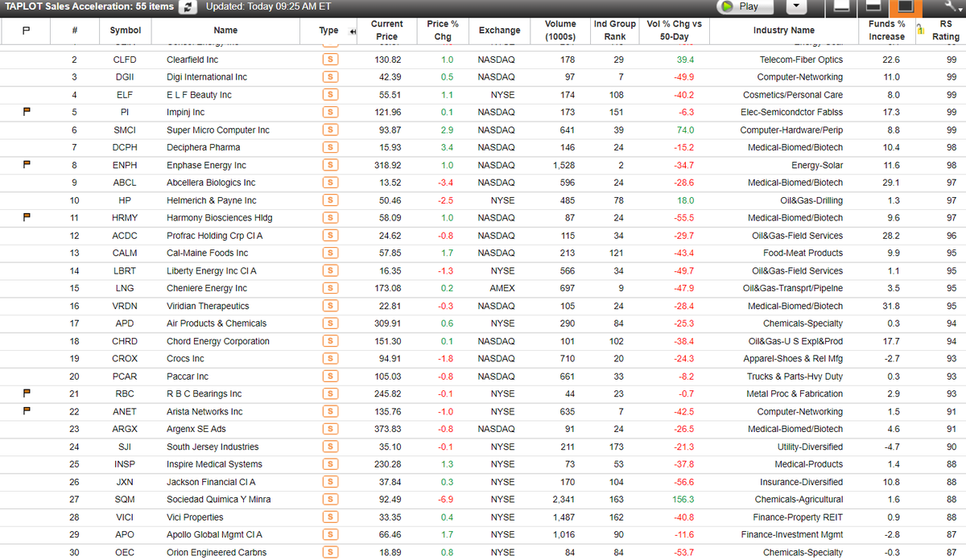Click the 373.83 price for ARGX
This screenshot has height=560, width=966.
[x=387, y=429]
